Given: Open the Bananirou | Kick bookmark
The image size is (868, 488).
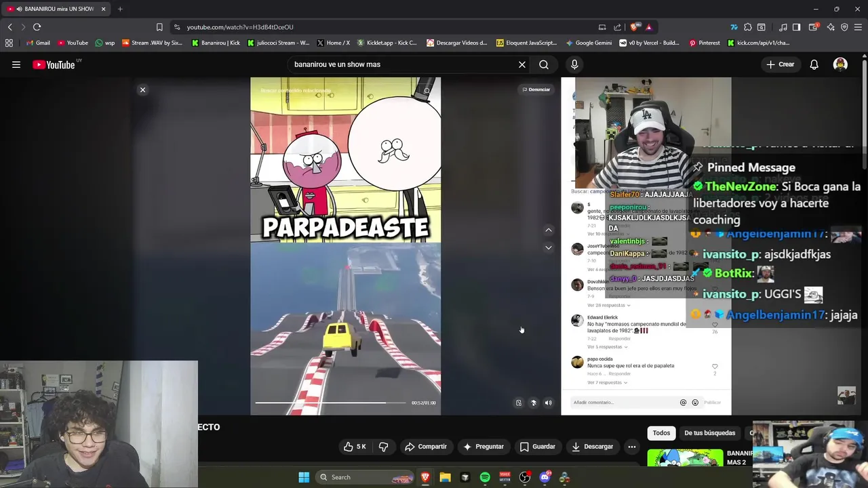Looking at the screenshot, I should click(x=216, y=43).
